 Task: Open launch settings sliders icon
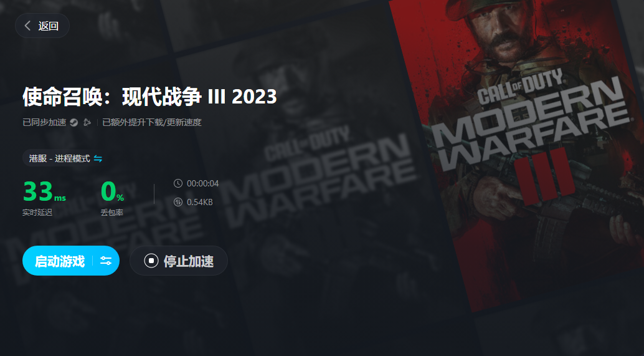point(106,261)
